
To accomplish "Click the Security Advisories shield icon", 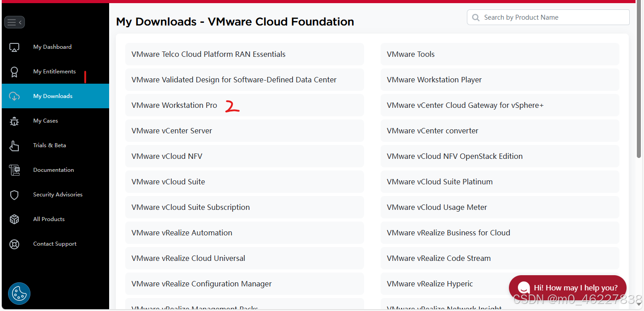I will (x=14, y=195).
